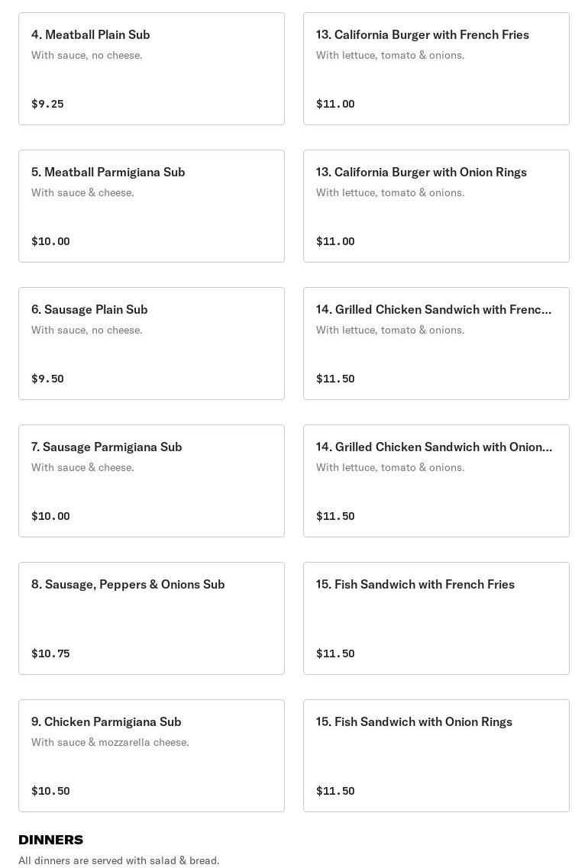
Task: Open Sausage Parmigiana Sub details
Action: [x=151, y=481]
